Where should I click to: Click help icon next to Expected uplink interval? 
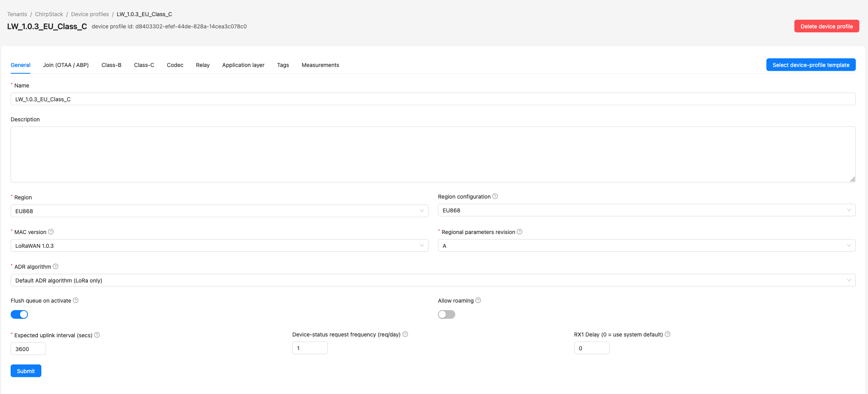[x=97, y=335]
